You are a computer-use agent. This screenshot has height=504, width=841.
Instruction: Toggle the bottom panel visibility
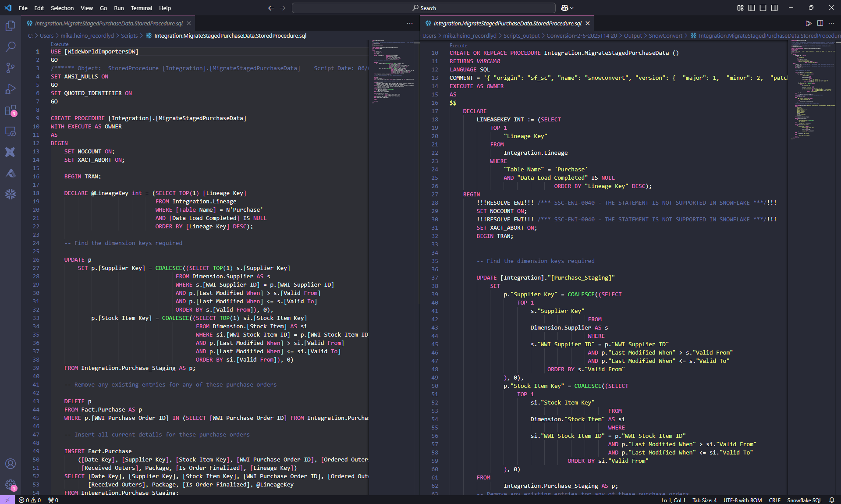click(x=763, y=8)
